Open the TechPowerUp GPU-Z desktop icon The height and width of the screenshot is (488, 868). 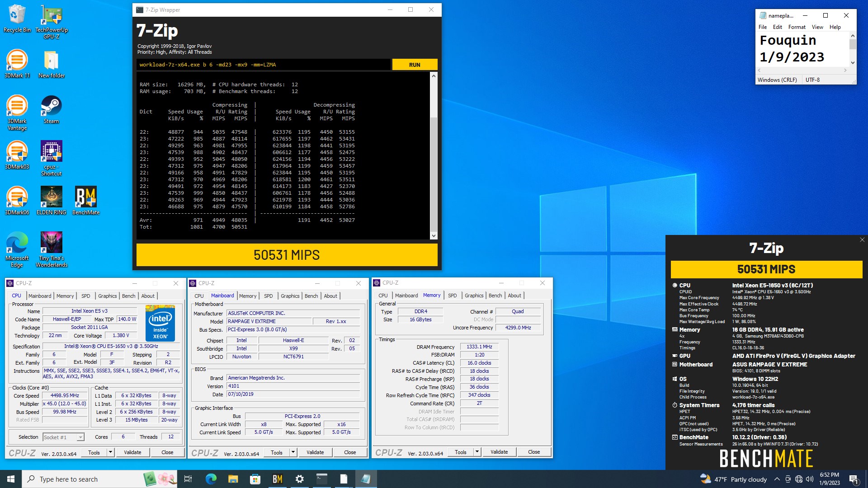pos(52,21)
